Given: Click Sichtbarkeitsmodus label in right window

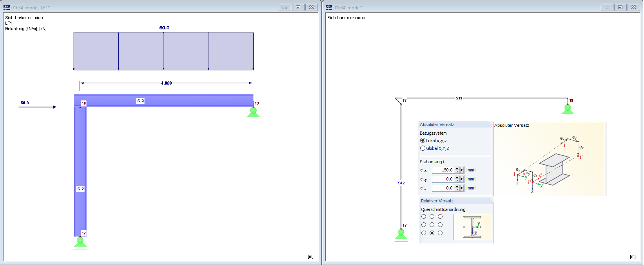Looking at the screenshot, I should pyautogui.click(x=346, y=18).
